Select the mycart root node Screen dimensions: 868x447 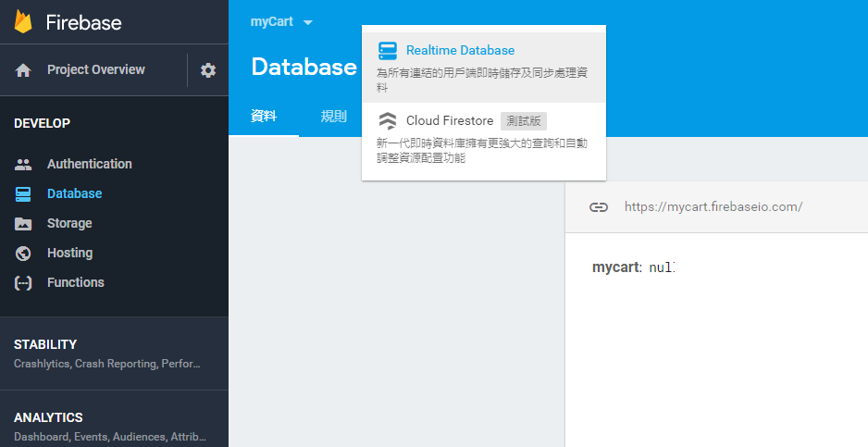[615, 267]
